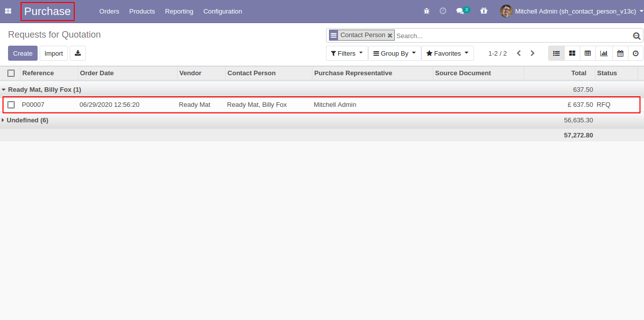644x320 pixels.
Task: Open record reference P00007
Action: tap(33, 105)
